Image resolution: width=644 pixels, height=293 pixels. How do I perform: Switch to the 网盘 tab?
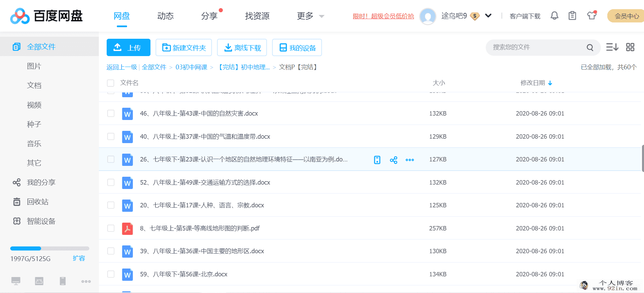coord(122,16)
